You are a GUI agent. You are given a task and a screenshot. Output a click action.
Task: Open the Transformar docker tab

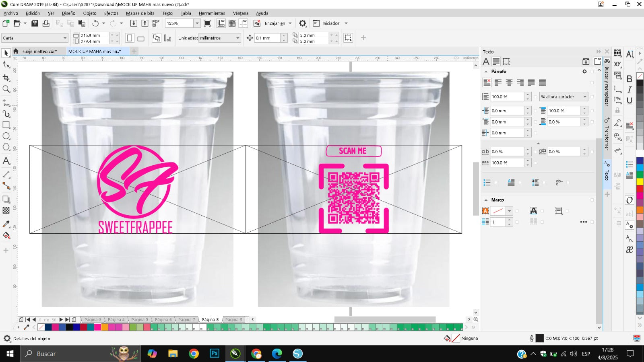(x=607, y=134)
